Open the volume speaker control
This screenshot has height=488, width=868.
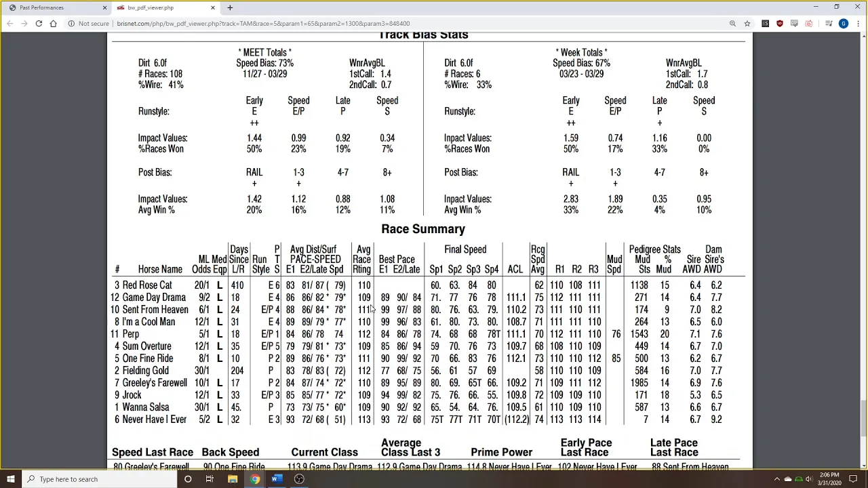(x=809, y=479)
